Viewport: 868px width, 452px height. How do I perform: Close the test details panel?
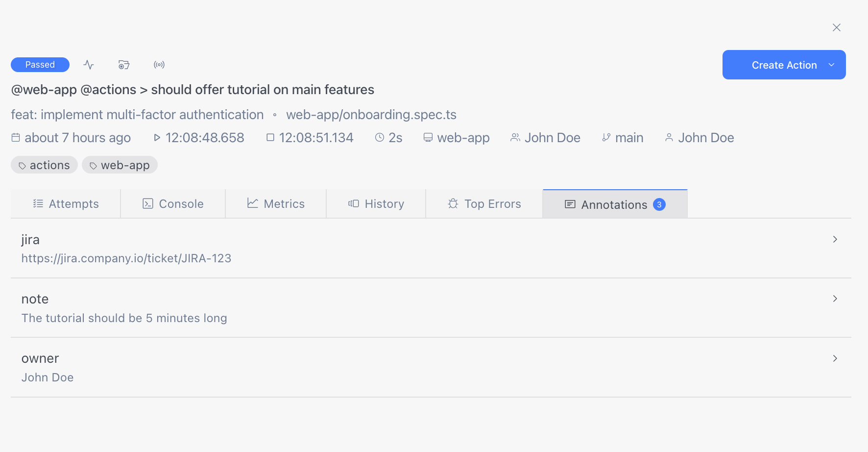(836, 27)
